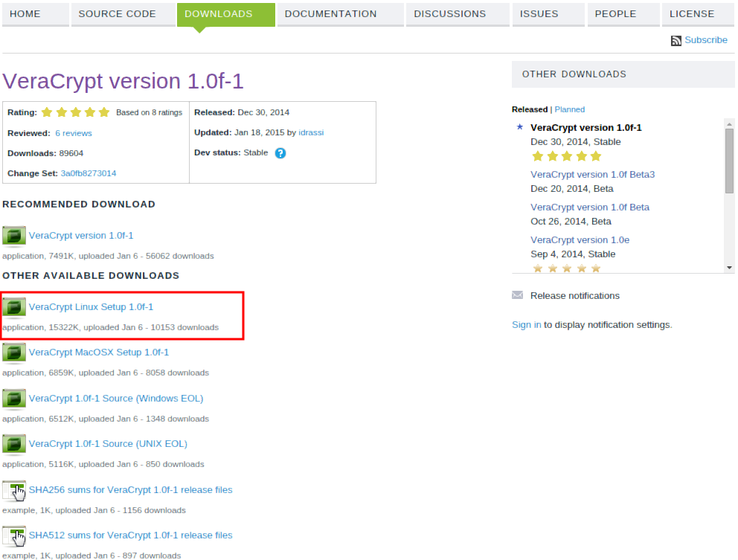The height and width of the screenshot is (560, 738).
Task: Click the SHA512 sums file icon
Action: point(14,536)
